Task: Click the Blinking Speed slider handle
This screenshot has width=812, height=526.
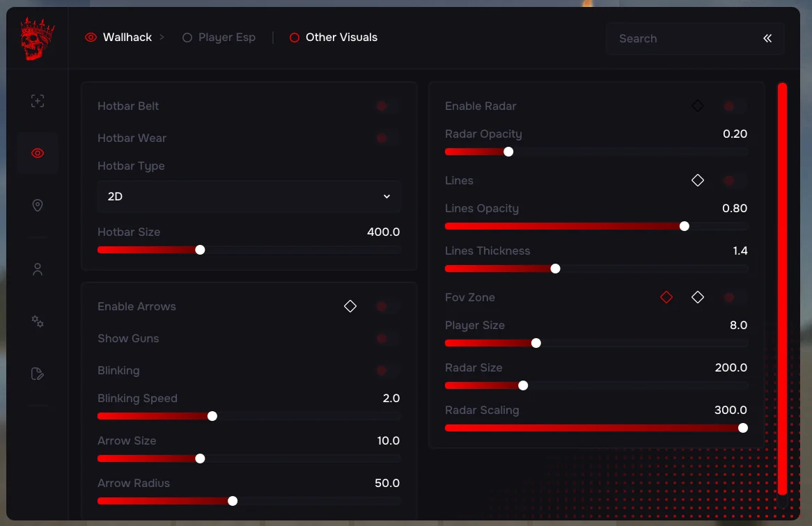Action: (x=212, y=416)
